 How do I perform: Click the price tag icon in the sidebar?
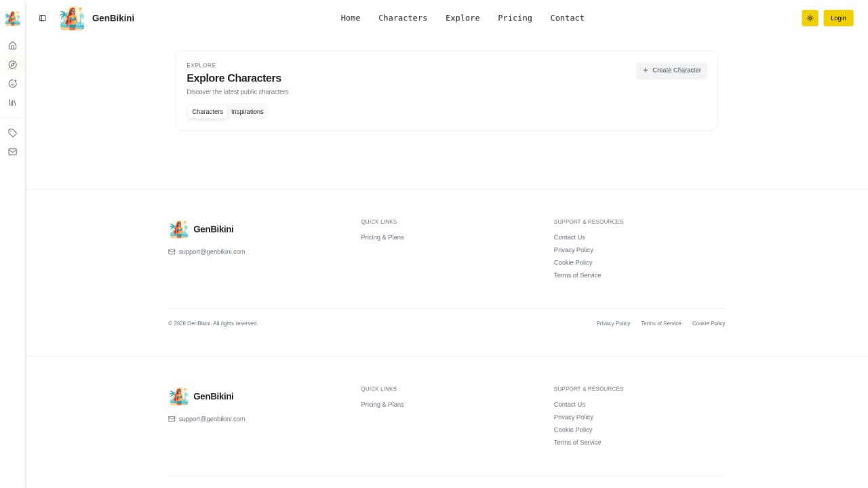pyautogui.click(x=12, y=133)
